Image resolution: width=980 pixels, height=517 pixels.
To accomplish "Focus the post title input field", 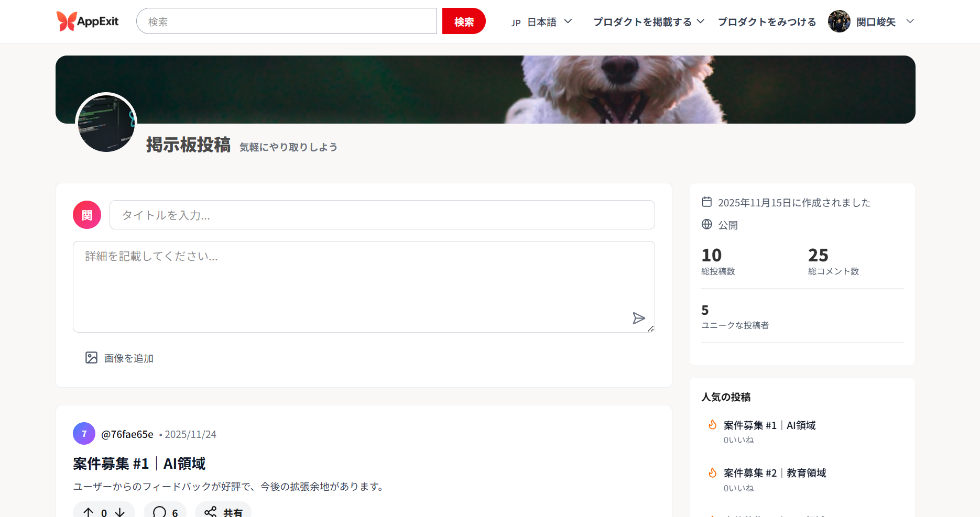I will coord(382,215).
